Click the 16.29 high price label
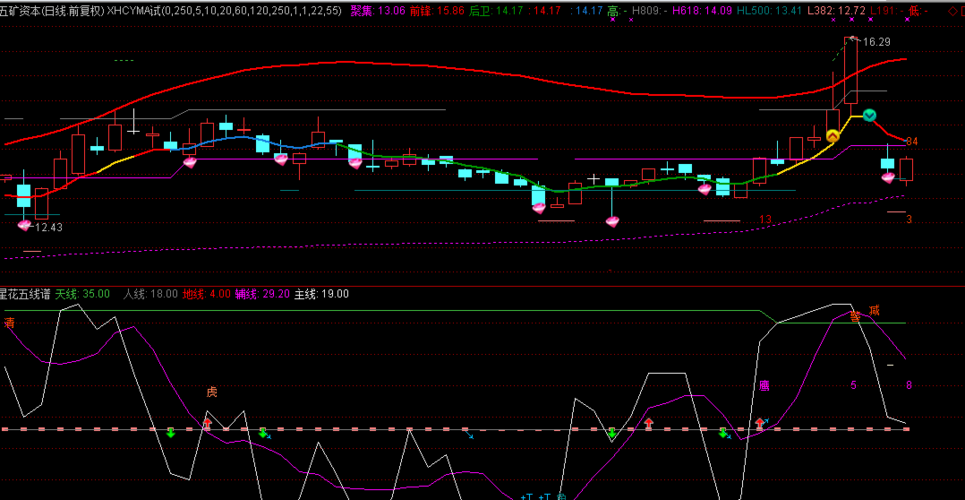Screen dimensions: 965x500 pos(876,42)
